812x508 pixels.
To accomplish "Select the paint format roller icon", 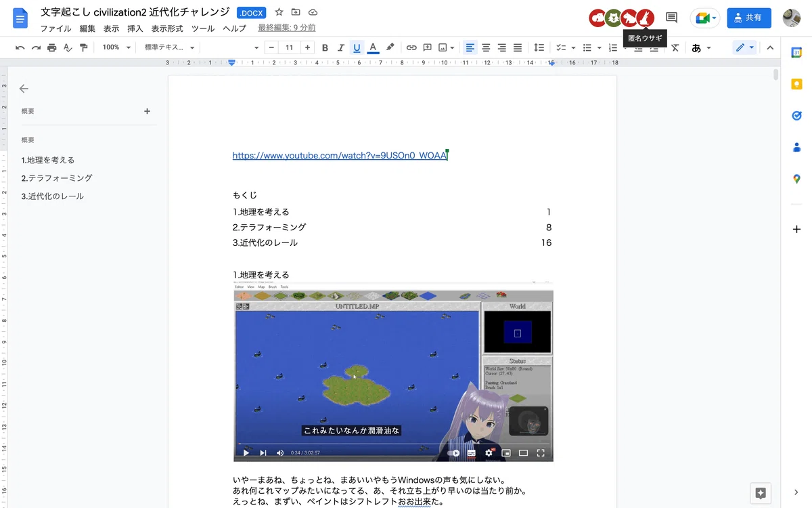I will 84,47.
